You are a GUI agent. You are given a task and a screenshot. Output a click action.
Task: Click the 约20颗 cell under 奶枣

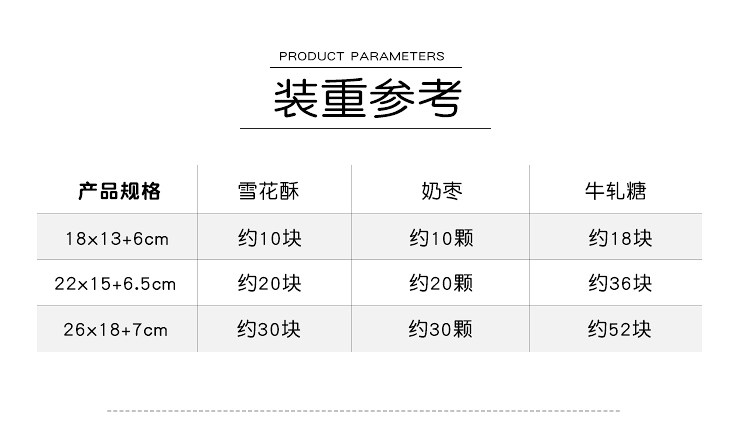(441, 284)
